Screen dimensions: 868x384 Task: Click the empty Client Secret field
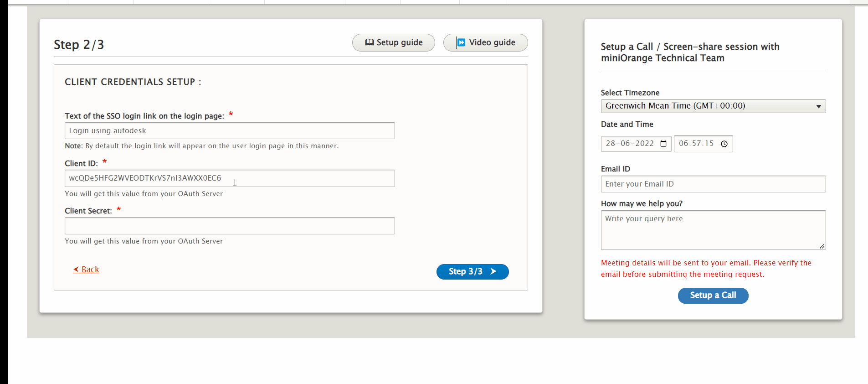click(x=230, y=226)
